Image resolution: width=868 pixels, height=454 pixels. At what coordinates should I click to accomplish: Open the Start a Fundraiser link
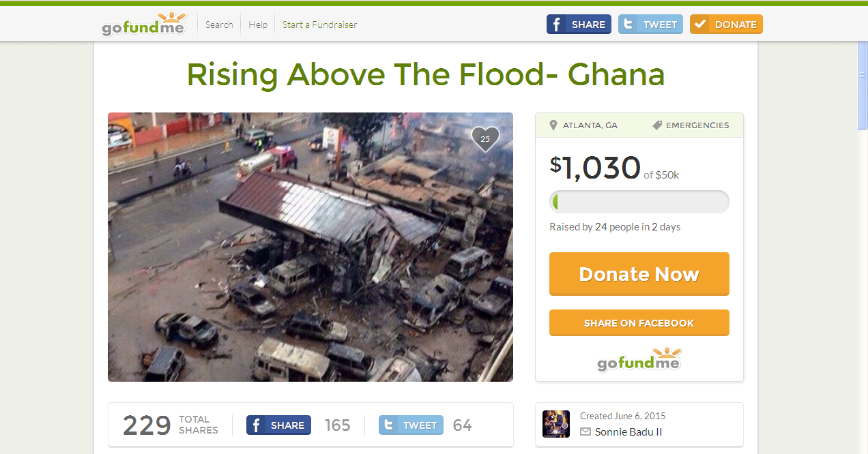pyautogui.click(x=320, y=25)
